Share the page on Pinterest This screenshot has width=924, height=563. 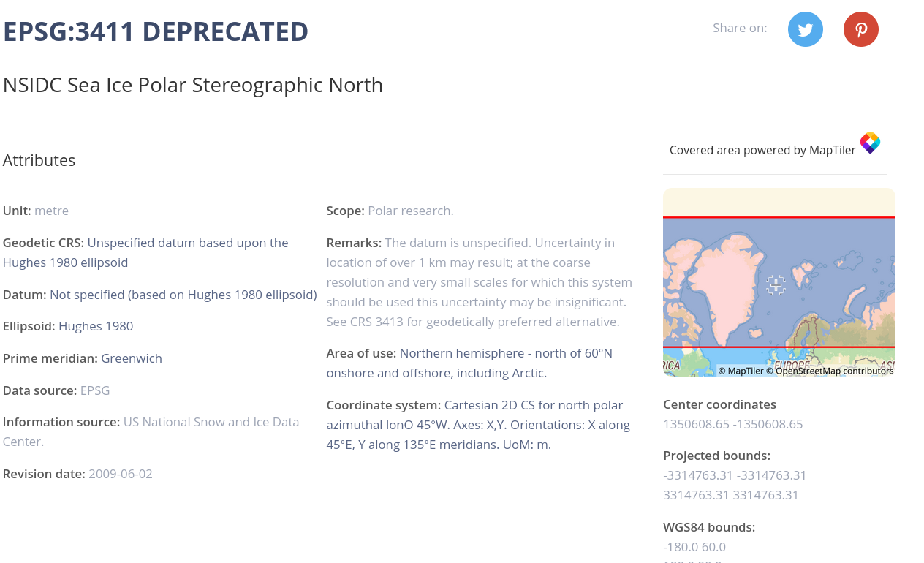click(x=860, y=29)
